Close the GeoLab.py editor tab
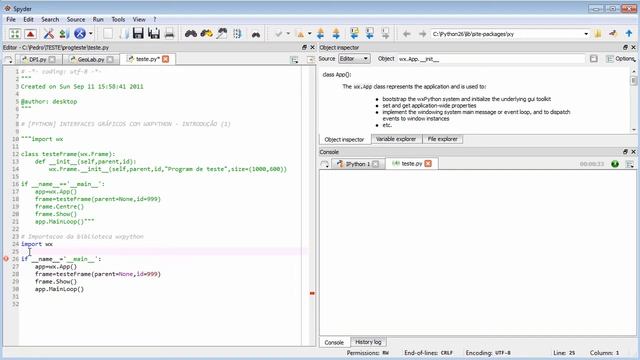This screenshot has width=640, height=360. (110, 60)
